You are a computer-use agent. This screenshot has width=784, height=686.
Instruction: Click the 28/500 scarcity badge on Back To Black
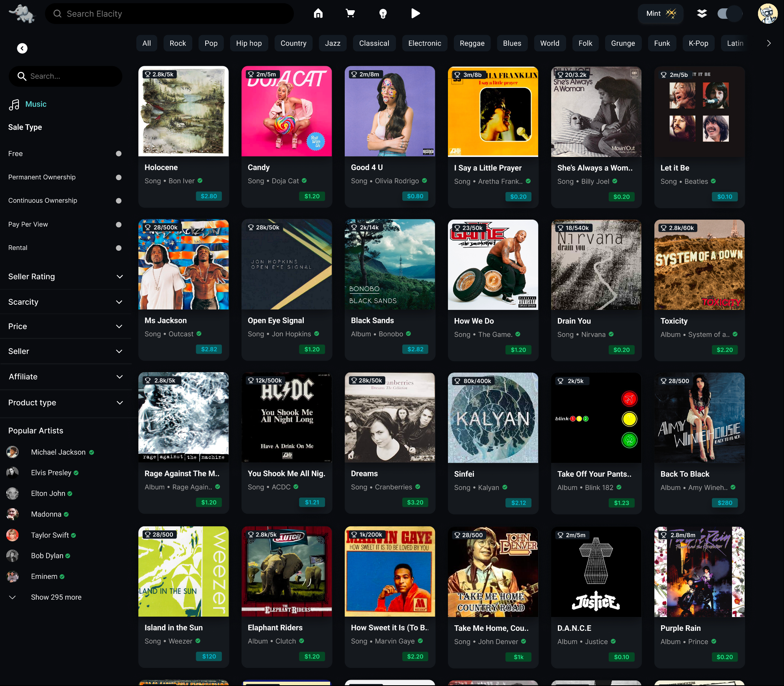click(675, 381)
